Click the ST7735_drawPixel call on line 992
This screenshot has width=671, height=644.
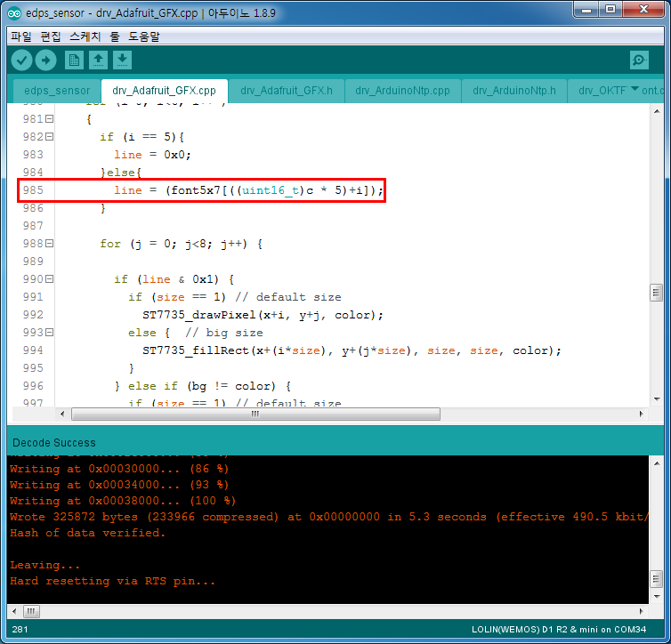click(263, 315)
